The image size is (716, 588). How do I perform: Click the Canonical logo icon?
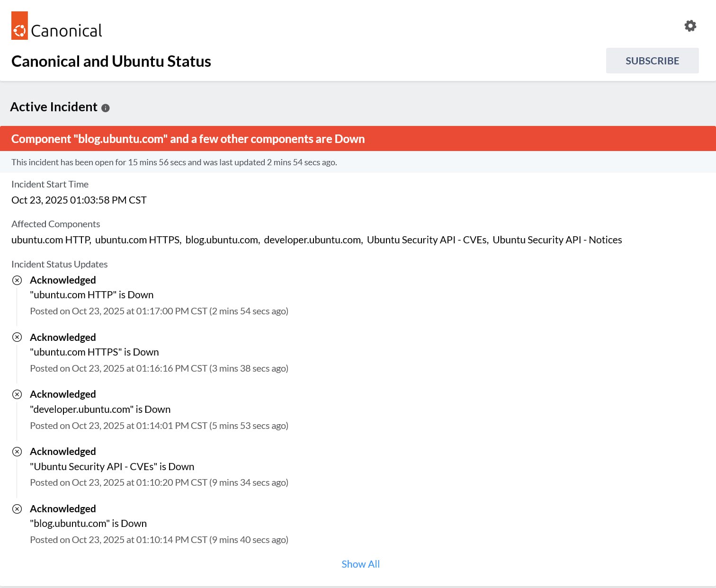(x=19, y=26)
